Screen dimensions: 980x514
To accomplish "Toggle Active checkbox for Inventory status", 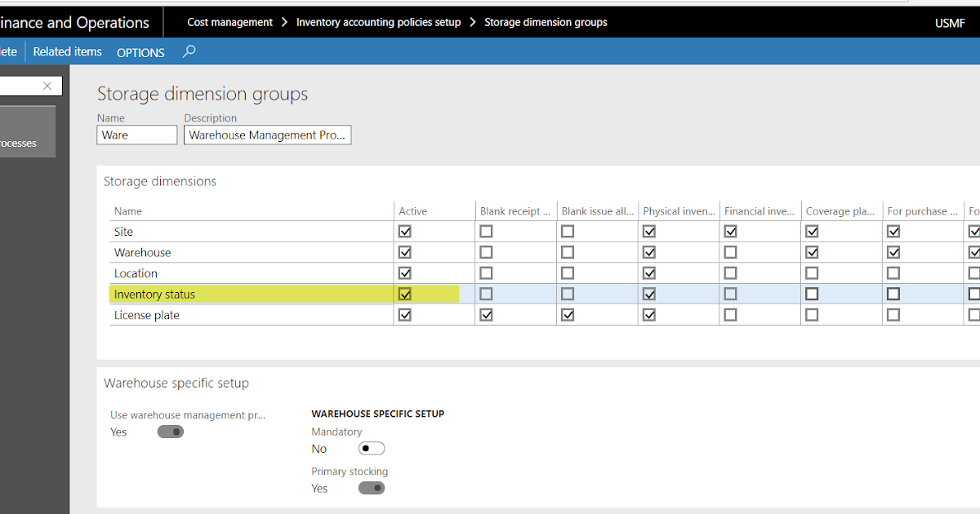I will 404,295.
